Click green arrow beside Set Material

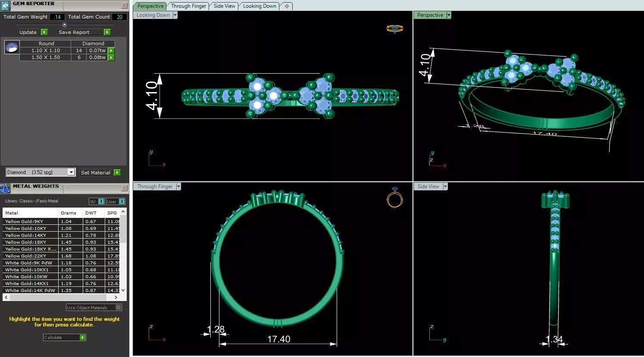(117, 172)
